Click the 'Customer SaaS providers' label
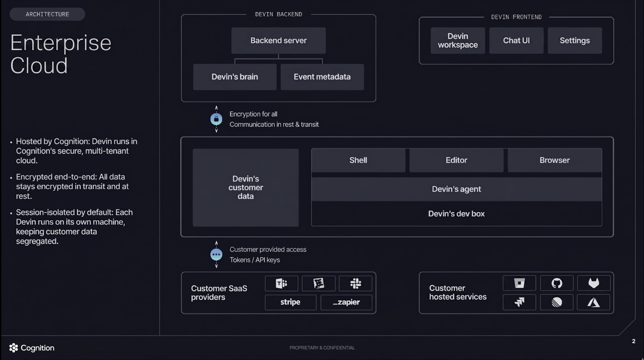Viewport: 644px width, 360px height. [219, 293]
